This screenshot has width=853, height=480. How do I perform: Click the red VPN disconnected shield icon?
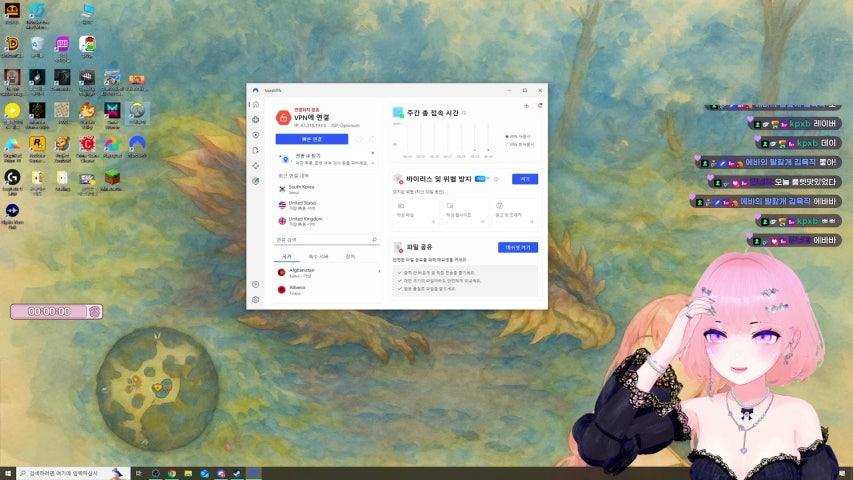point(283,117)
